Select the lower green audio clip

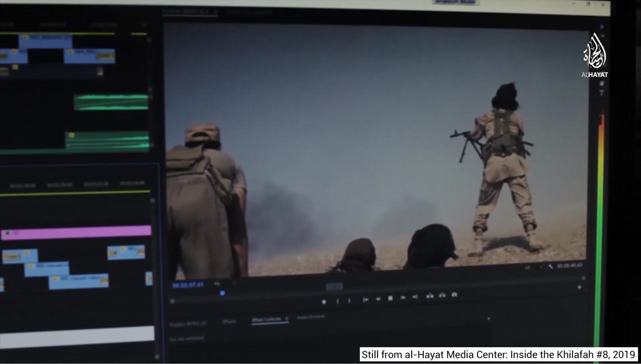coord(107,140)
